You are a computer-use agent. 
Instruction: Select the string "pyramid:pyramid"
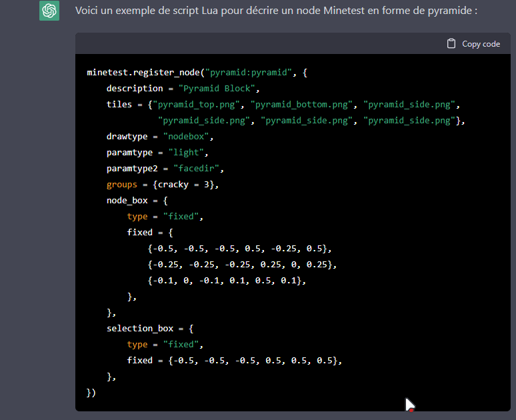[x=249, y=73]
